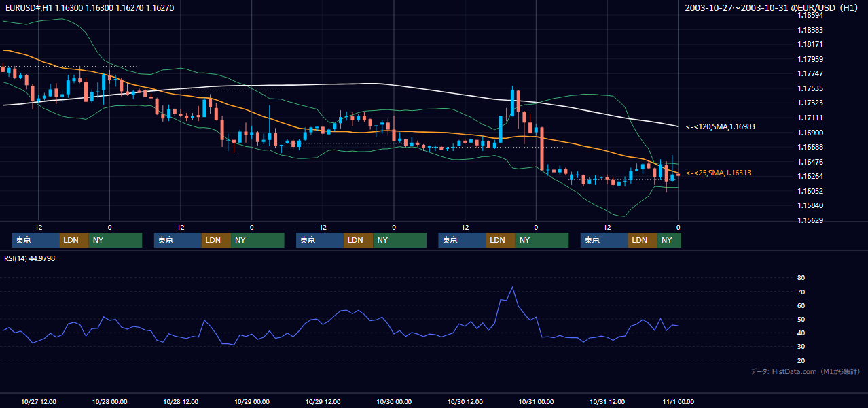Click price axis value 1.18383
The height and width of the screenshot is (408, 868).
[810, 30]
